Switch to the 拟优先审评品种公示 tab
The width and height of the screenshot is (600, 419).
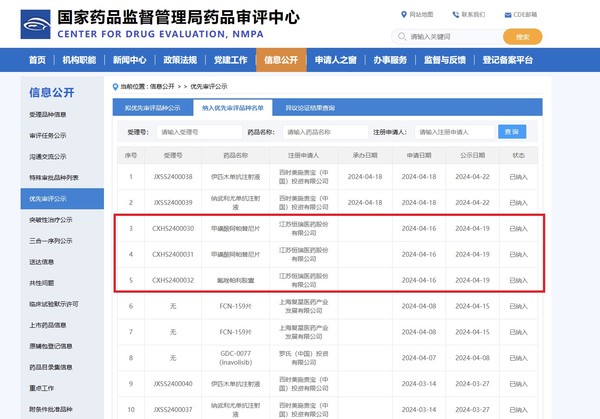tap(153, 108)
